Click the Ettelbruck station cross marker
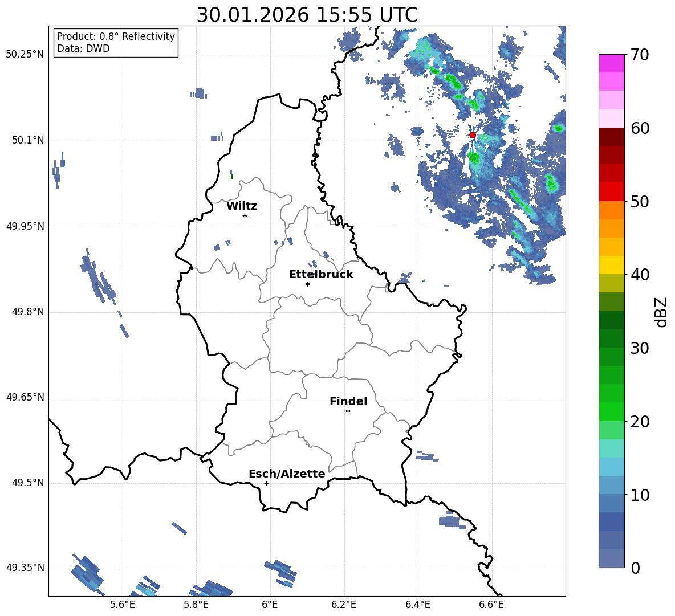675x616 pixels. 307,284
